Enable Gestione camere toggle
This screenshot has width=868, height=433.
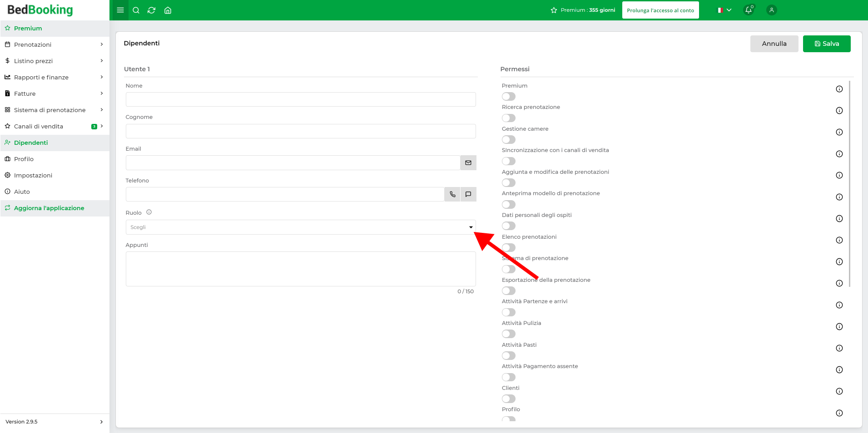(509, 139)
